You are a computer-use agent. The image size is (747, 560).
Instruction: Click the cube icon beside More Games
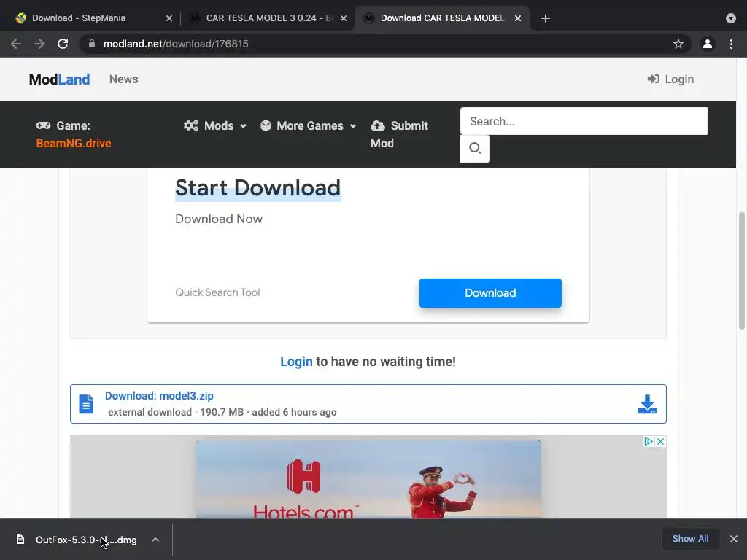(x=266, y=125)
